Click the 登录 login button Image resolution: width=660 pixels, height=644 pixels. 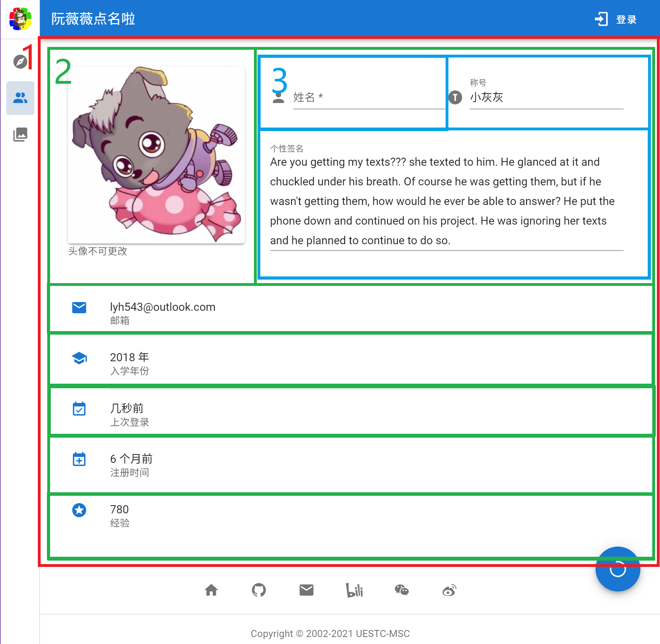626,20
